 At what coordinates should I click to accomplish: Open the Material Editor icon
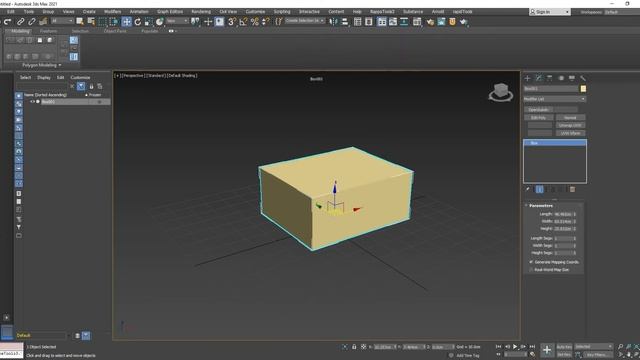tap(417, 22)
